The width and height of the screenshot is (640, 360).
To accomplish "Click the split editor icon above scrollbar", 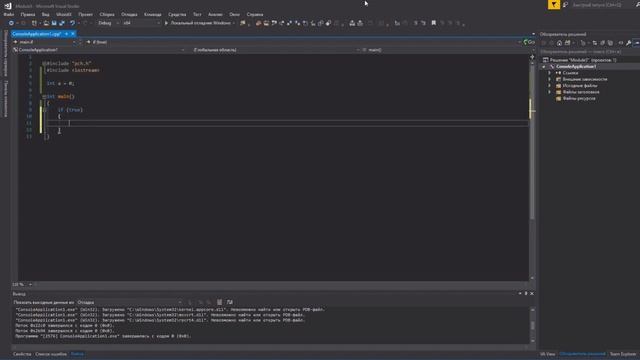I will 532,57.
